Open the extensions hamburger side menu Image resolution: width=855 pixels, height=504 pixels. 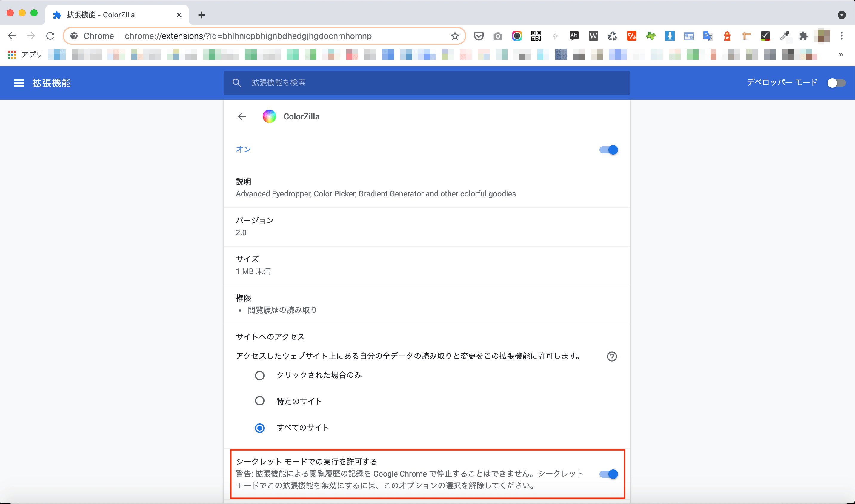(19, 83)
